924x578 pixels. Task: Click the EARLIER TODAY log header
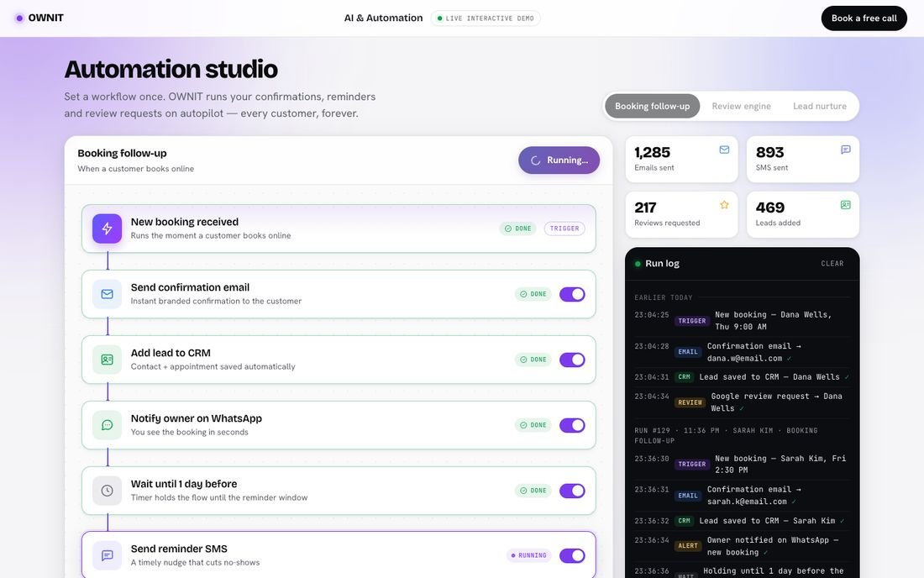664,297
